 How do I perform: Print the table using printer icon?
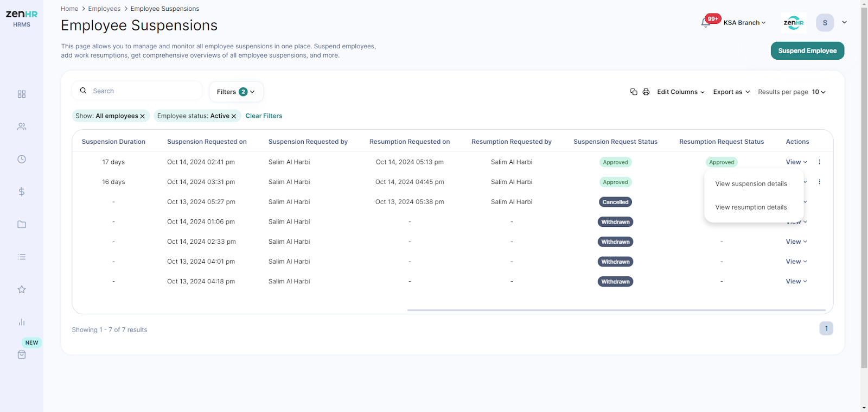[646, 92]
